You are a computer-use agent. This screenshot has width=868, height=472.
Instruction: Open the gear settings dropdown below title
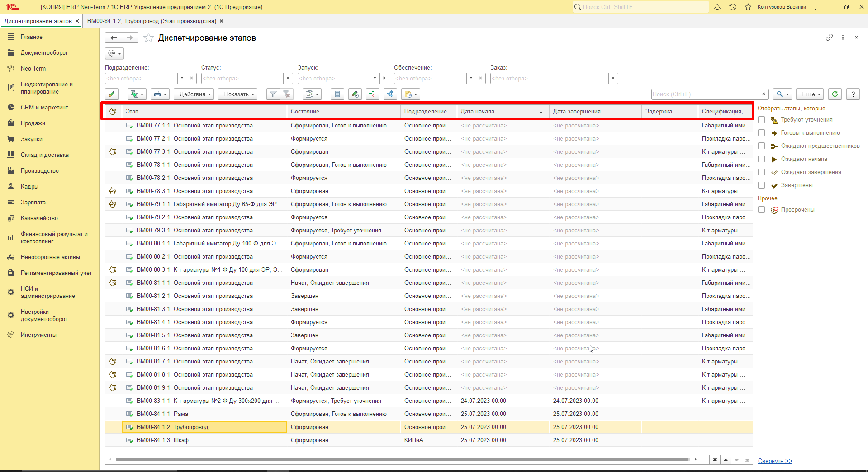coord(114,53)
